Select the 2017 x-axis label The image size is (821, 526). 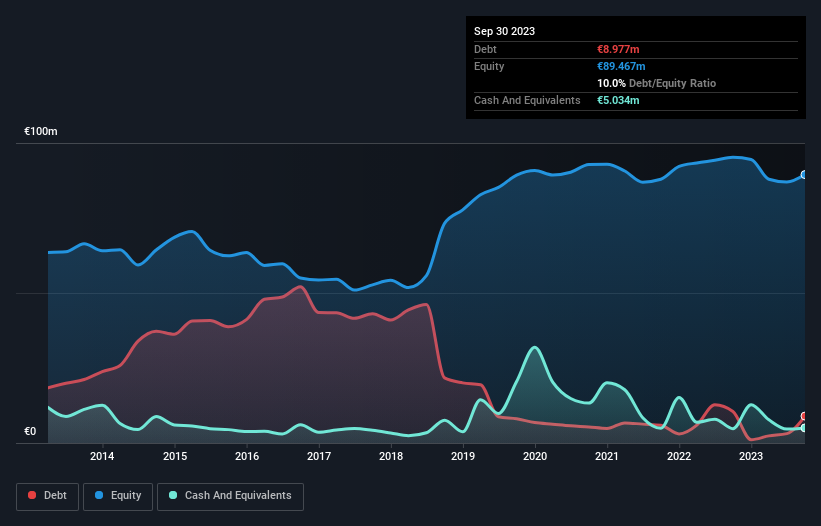(x=319, y=456)
